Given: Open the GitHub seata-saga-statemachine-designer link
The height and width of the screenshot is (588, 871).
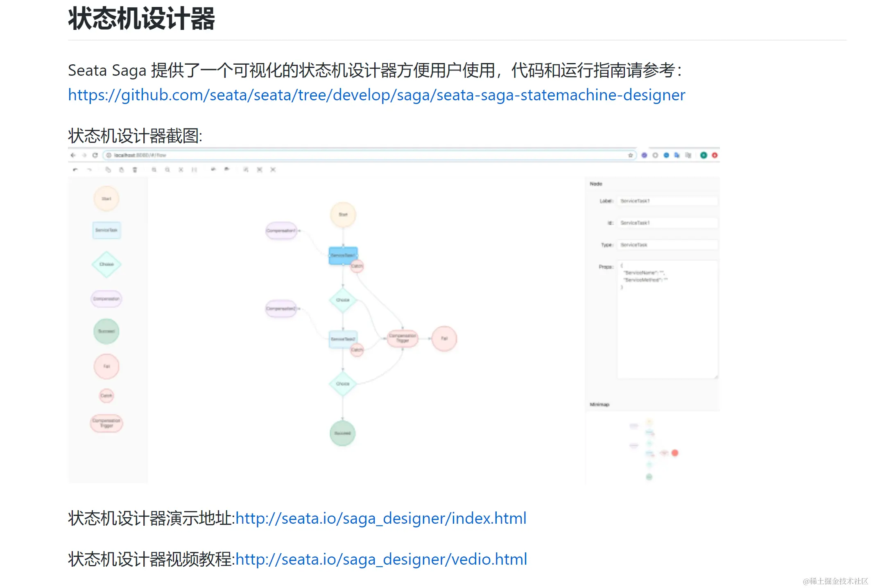Looking at the screenshot, I should [x=376, y=95].
